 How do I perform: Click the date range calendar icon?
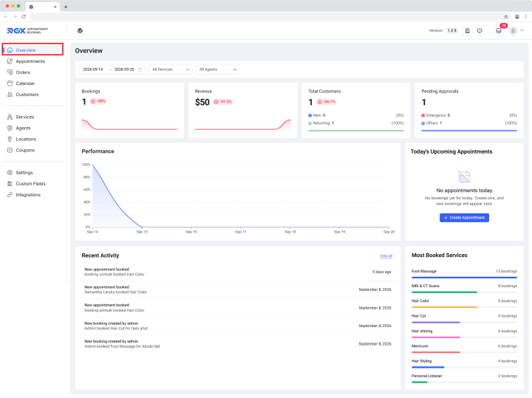(x=140, y=69)
